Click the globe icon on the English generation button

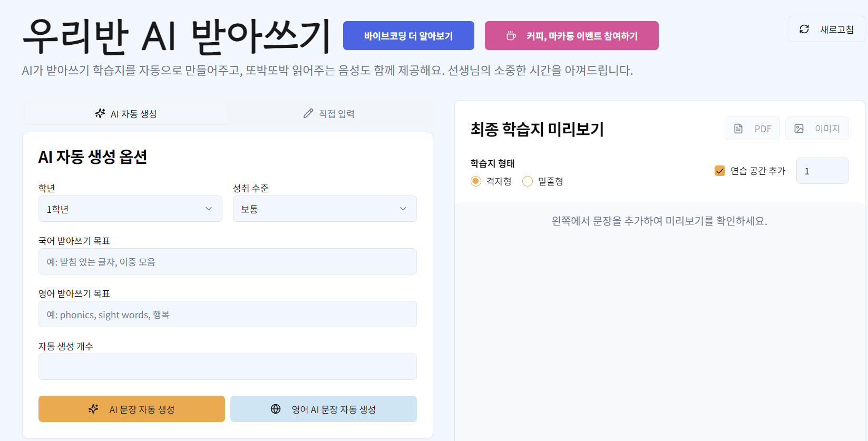coord(276,408)
